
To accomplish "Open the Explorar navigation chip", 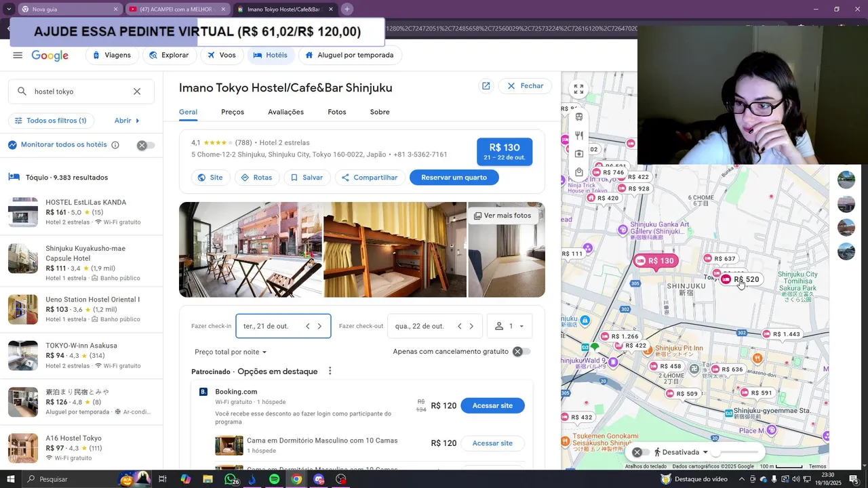I will pos(170,55).
